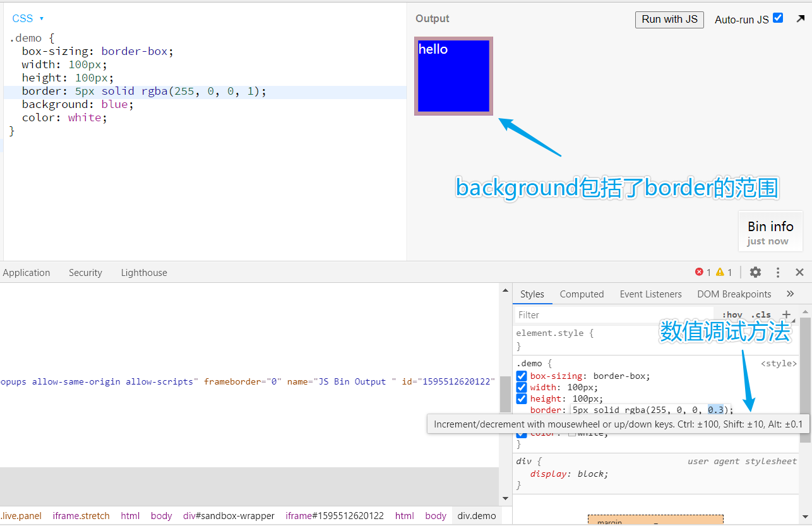This screenshot has height=526, width=812.
Task: Click the highlighted 0.3 alpha value
Action: 715,410
